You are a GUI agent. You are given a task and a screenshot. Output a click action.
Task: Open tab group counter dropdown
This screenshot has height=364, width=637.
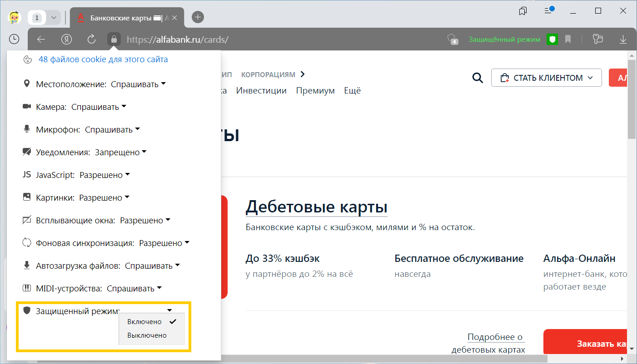click(x=54, y=18)
